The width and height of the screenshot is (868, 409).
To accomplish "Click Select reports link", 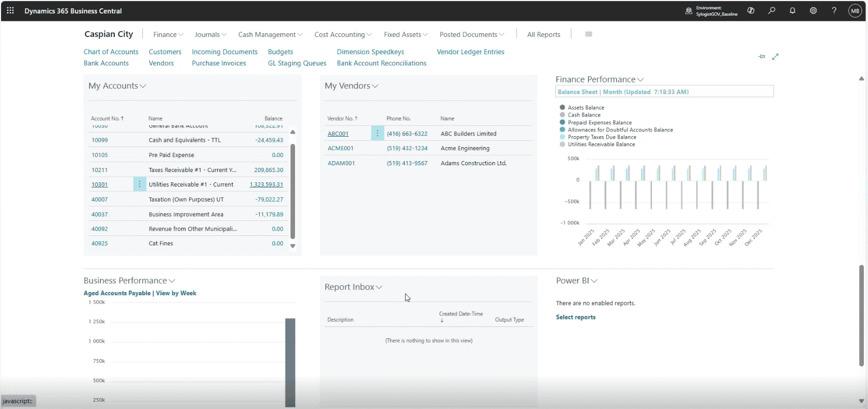I will point(576,317).
